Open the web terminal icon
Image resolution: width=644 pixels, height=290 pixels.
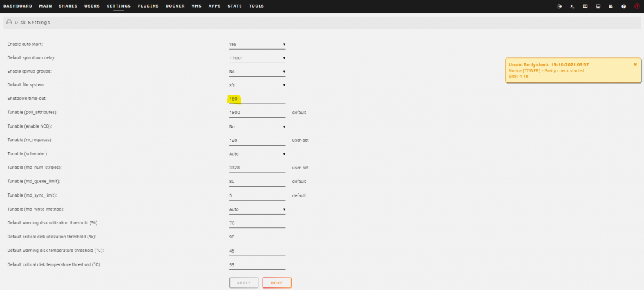coord(572,6)
